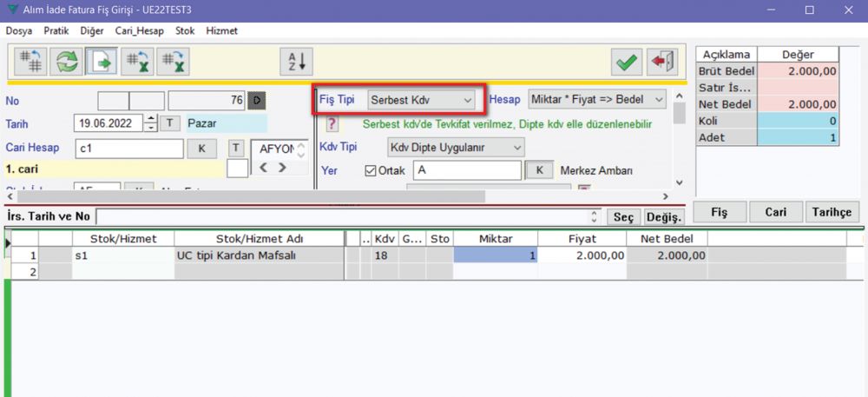Click the Cari Hesap input field
Viewport: 868px width, 397px height.
click(128, 149)
